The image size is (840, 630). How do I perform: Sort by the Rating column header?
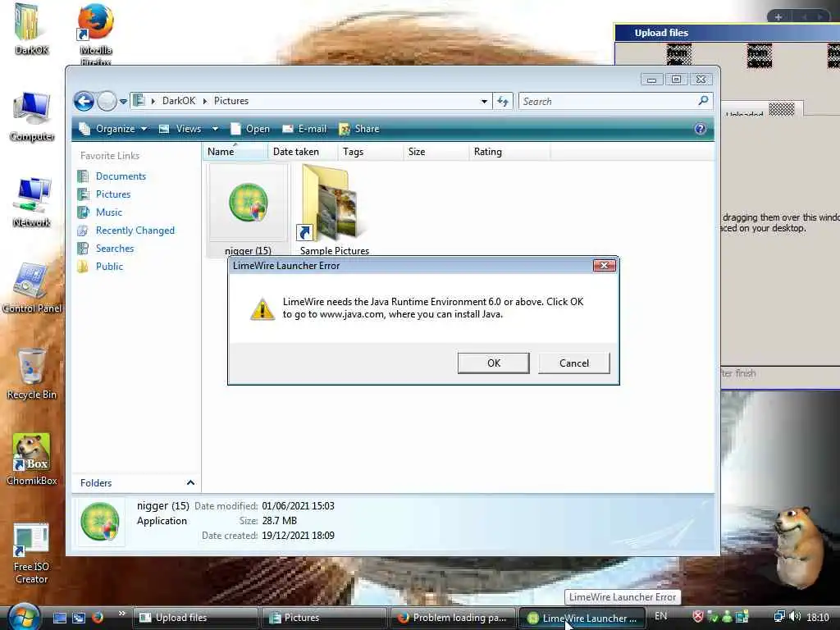coord(509,152)
